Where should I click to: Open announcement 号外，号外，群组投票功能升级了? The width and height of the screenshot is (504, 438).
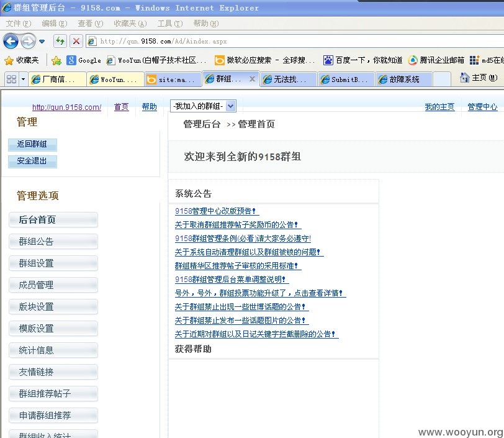[260, 293]
